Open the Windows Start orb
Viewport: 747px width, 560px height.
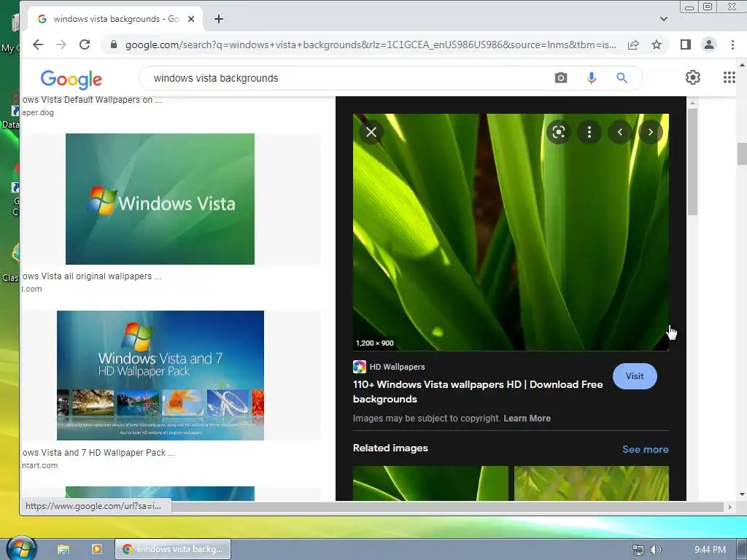[x=21, y=548]
